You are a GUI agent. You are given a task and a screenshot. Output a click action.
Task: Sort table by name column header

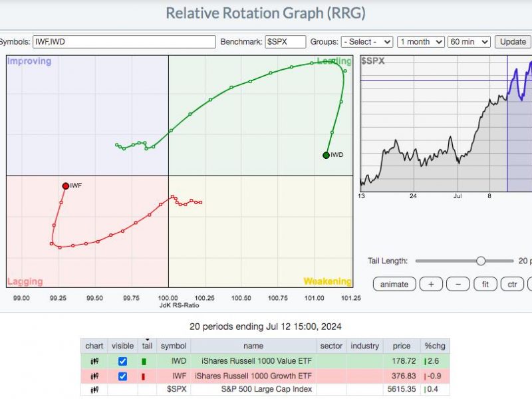tap(253, 346)
